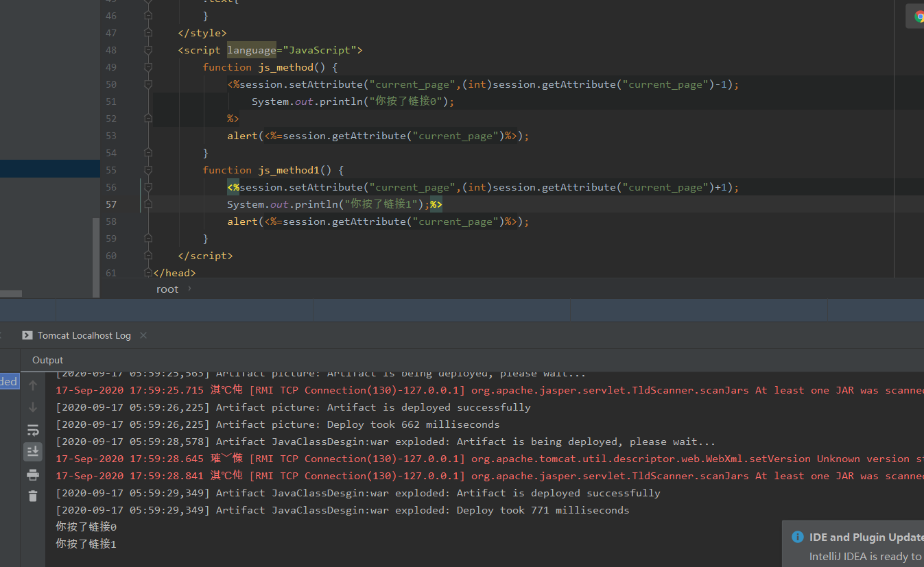Click the println "你按了链接0" string in code
924x567 pixels.
(405, 101)
